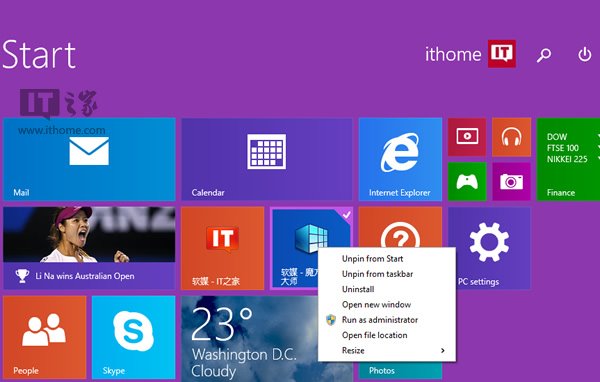The height and width of the screenshot is (382, 600).
Task: Click the search magnifier icon
Action: pos(544,55)
